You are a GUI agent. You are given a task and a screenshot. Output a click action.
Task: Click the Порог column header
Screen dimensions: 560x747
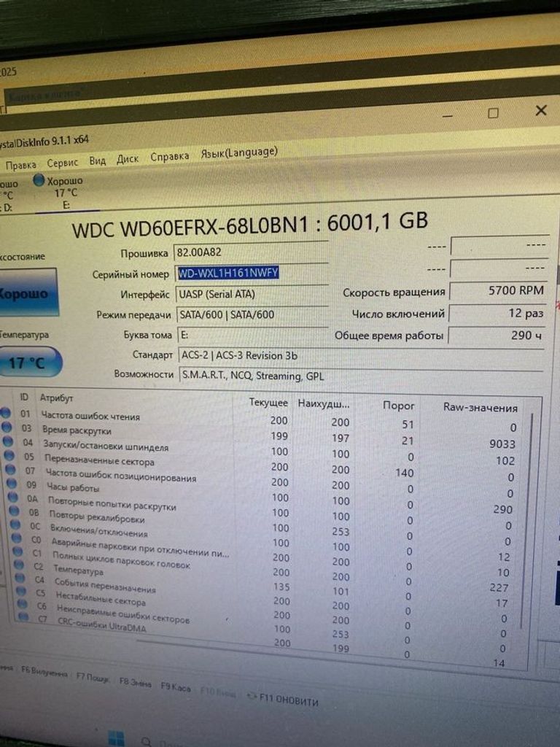(399, 406)
